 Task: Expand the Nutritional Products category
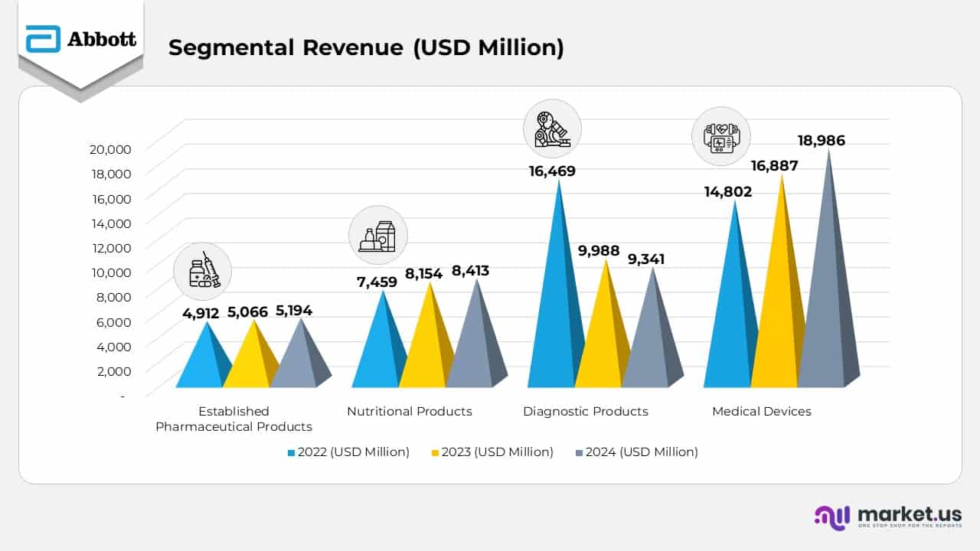410,411
